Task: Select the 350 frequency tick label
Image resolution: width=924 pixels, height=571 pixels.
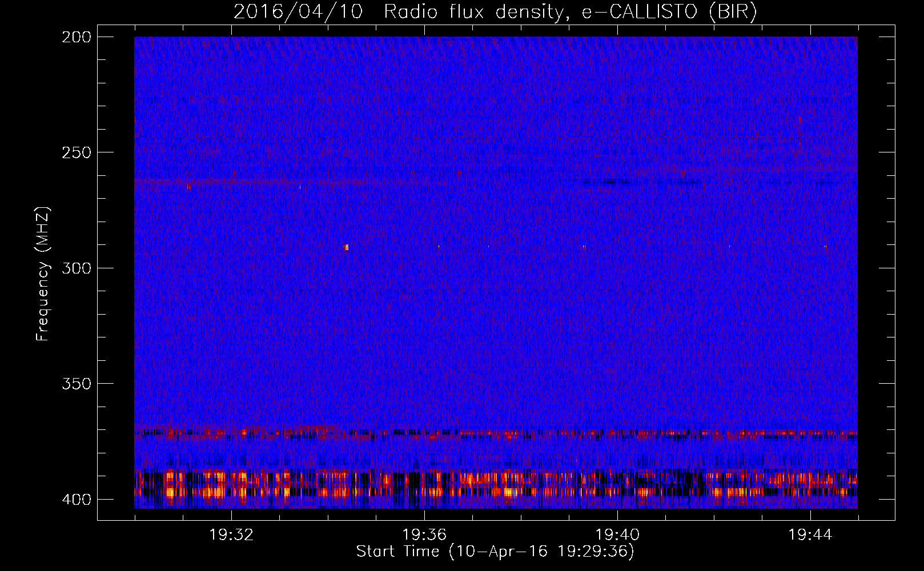Action: click(x=76, y=384)
